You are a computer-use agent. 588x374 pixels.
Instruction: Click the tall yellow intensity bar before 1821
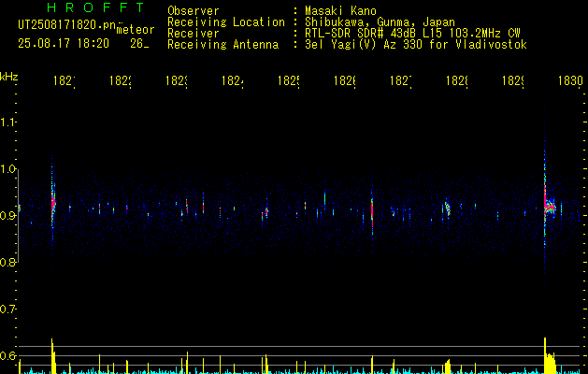click(x=52, y=356)
